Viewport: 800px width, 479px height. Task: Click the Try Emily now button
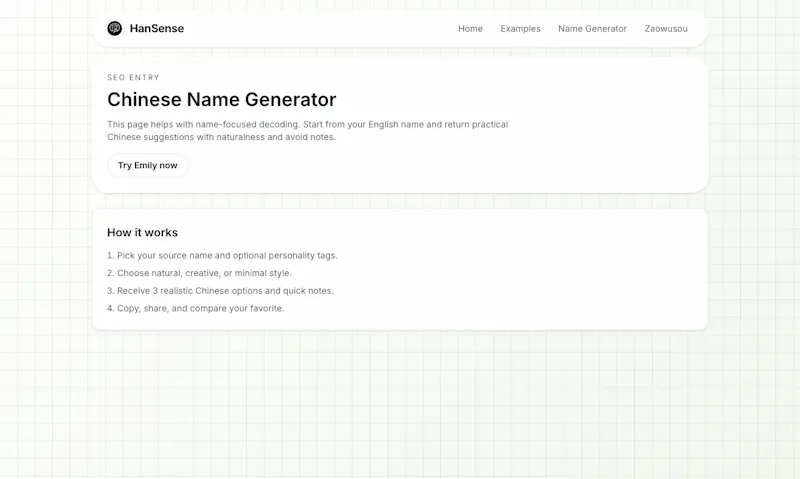tap(147, 165)
